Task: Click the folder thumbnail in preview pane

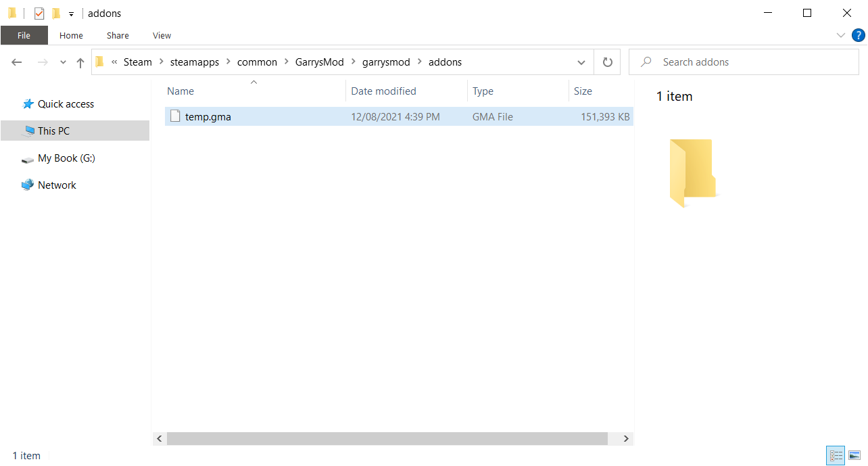Action: coord(694,173)
